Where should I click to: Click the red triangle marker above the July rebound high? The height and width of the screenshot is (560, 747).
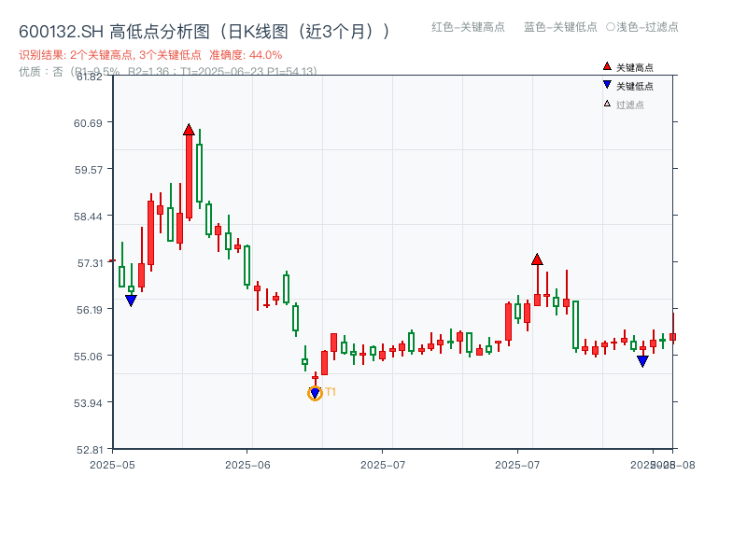(538, 260)
